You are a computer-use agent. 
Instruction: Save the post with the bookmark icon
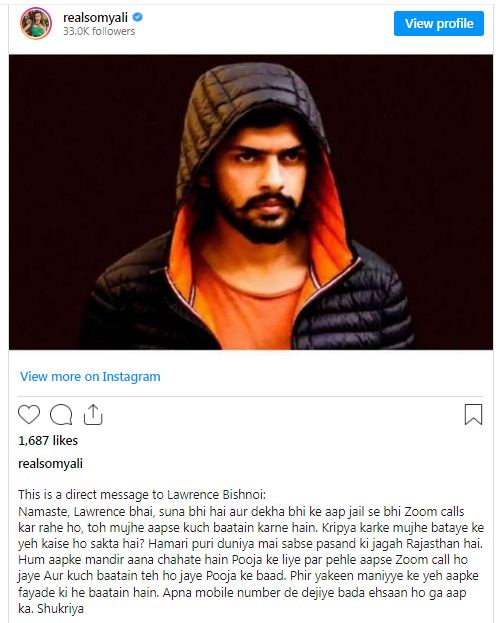tap(473, 414)
